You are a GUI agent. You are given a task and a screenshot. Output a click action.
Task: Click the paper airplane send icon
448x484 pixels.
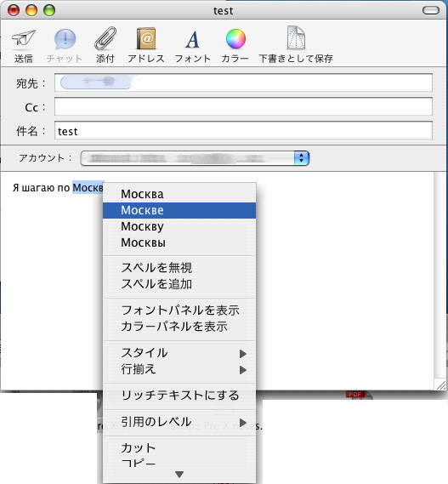click(24, 39)
